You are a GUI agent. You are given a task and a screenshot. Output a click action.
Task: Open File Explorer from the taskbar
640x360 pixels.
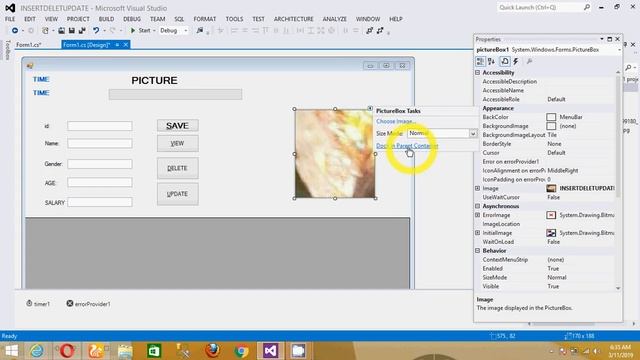125,351
